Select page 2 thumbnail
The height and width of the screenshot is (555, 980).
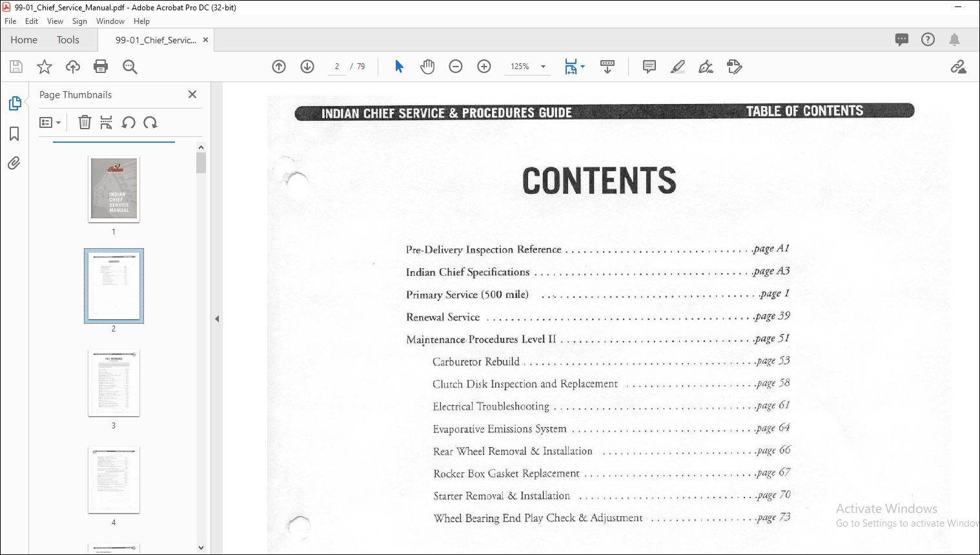[x=114, y=286]
